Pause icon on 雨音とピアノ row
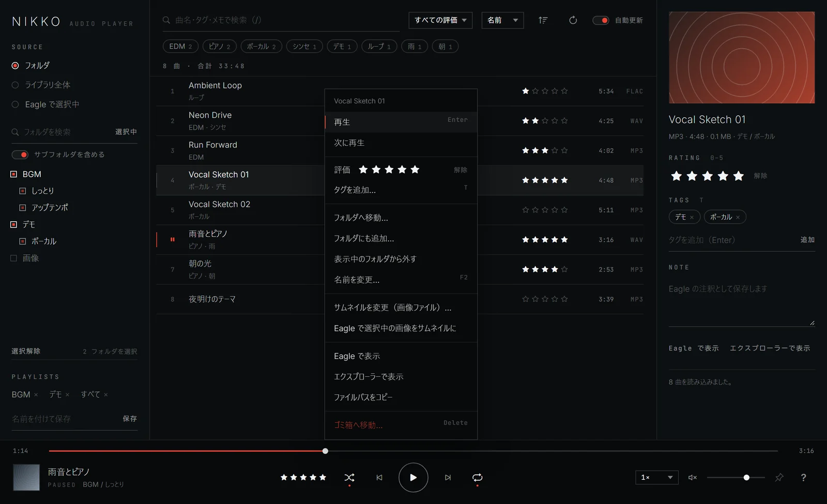This screenshot has width=827, height=504. [x=173, y=239]
